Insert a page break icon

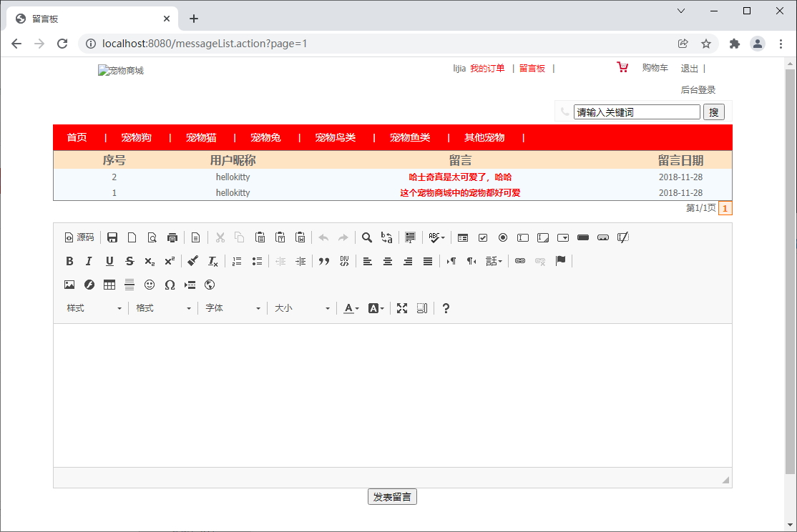coord(190,285)
